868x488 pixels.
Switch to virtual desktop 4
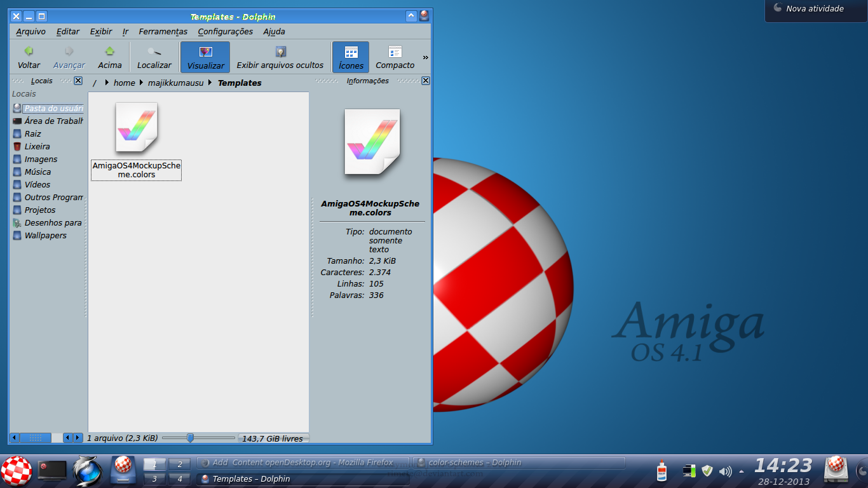click(179, 479)
